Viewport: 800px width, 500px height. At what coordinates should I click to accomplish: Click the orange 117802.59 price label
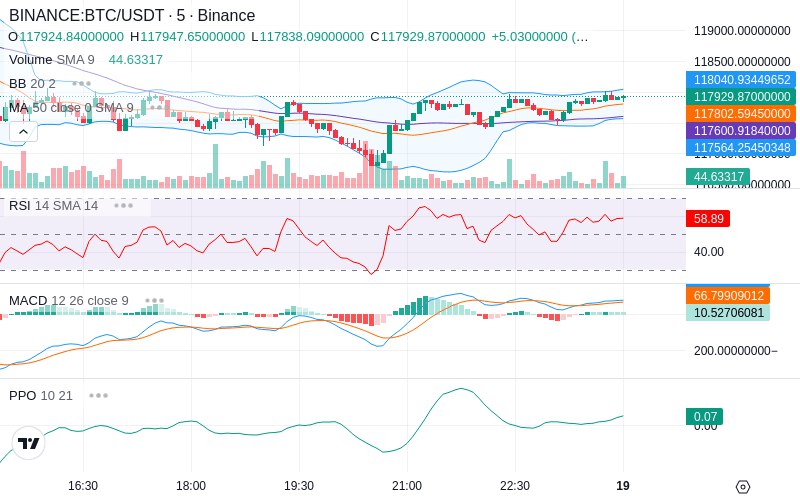[x=741, y=113]
